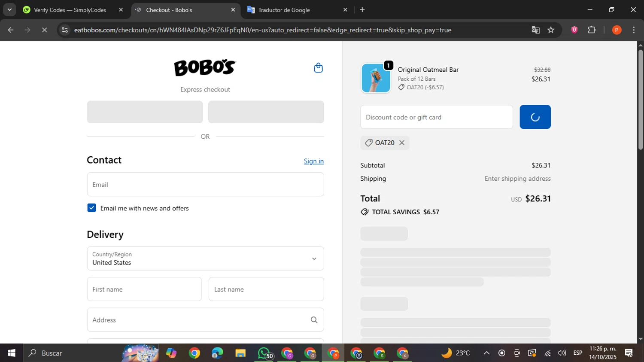Image resolution: width=644 pixels, height=362 pixels.
Task: Open the Chrome profile avatar P
Action: click(617, 30)
